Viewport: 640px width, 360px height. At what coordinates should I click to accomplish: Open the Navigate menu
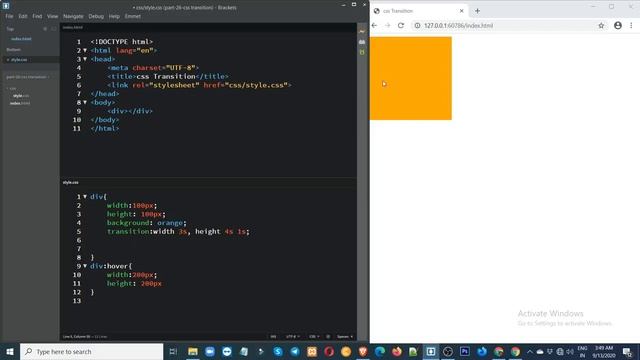coord(73,16)
